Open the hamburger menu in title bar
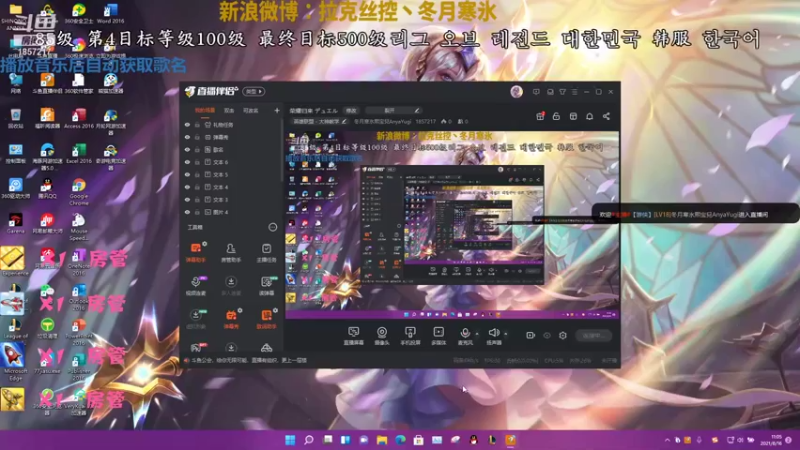 574,92
